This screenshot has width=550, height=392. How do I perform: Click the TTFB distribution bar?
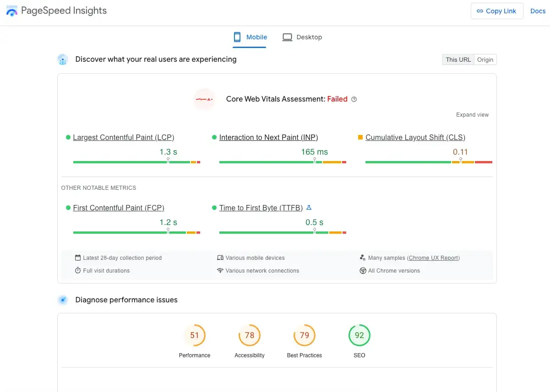coord(283,232)
